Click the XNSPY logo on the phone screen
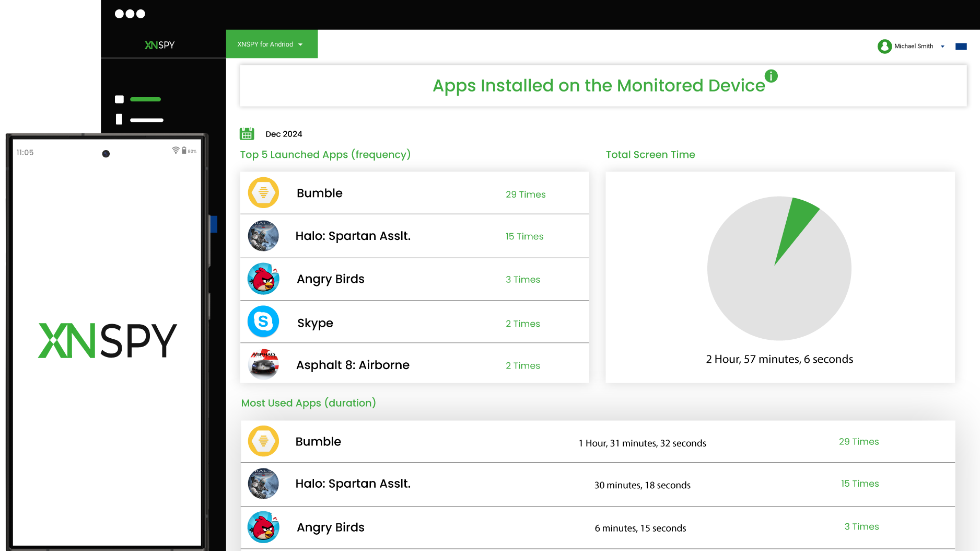Viewport: 980px width, 551px height. click(x=108, y=340)
